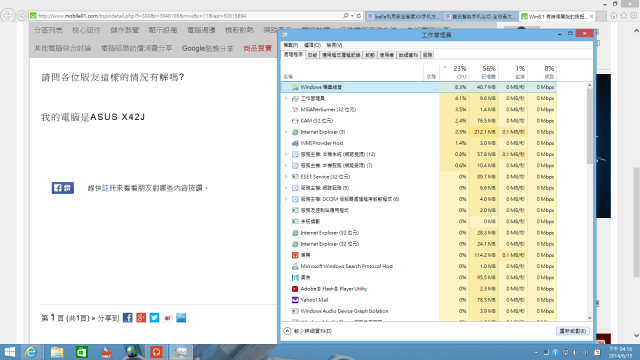This screenshot has height=360, width=640.
Task: Click the Internet Explorer (3) process icon
Action: (x=295, y=132)
